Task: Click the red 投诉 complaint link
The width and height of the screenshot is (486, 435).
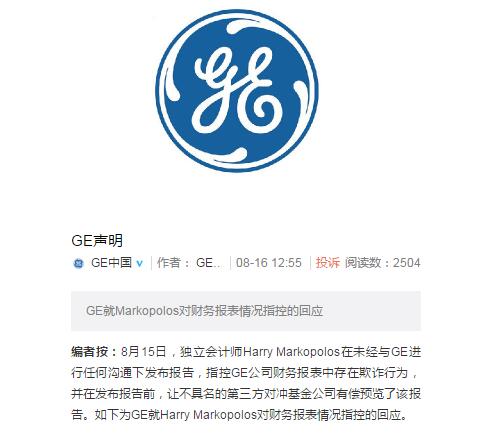Action: 328,263
